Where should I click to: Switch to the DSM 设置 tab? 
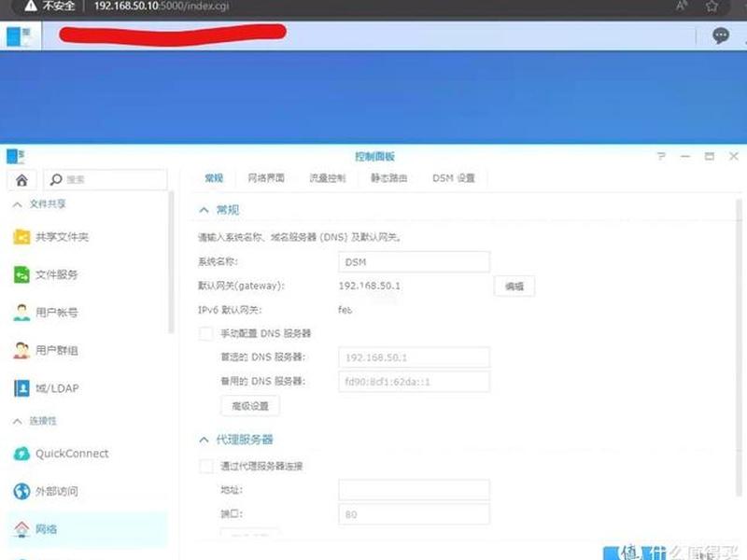click(454, 178)
